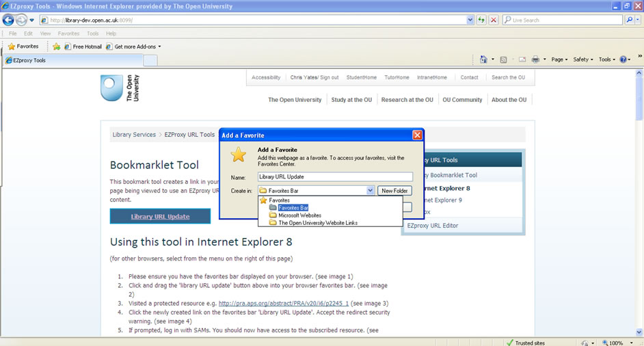Screen dimensions: 644x346
Task: Click the Home icon in command bar
Action: click(x=483, y=59)
